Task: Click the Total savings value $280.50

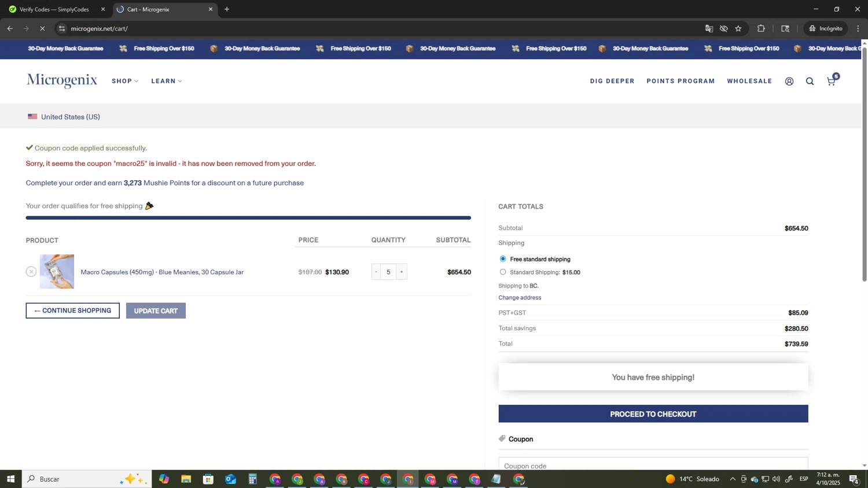Action: tap(796, 328)
